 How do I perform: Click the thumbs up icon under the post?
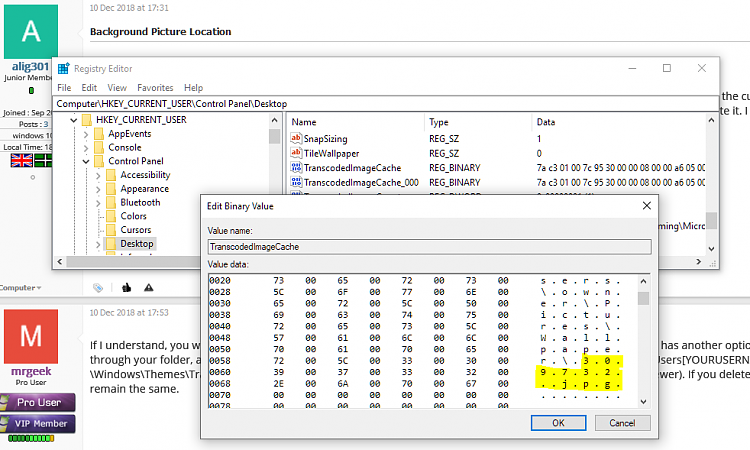(x=126, y=287)
